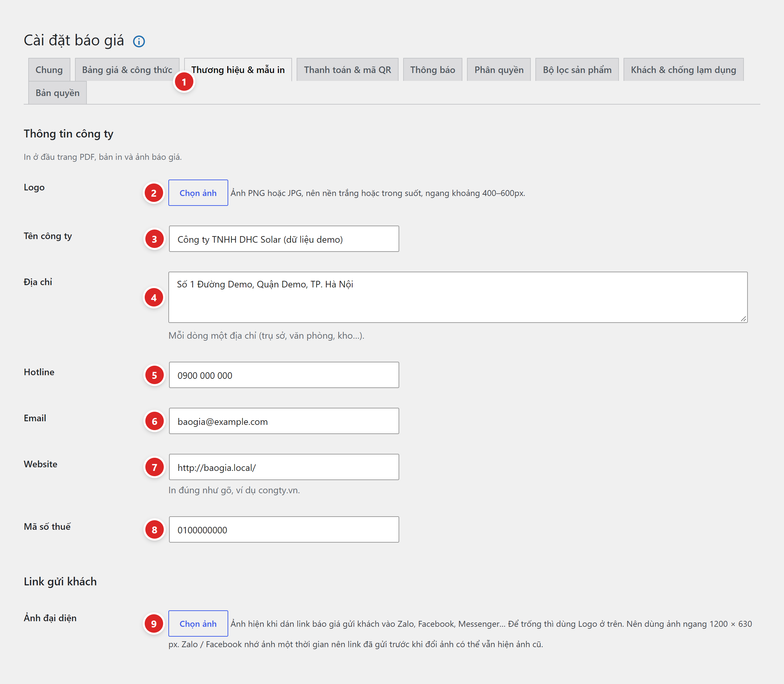The width and height of the screenshot is (784, 684).
Task: Click the Email label
Action: click(35, 418)
